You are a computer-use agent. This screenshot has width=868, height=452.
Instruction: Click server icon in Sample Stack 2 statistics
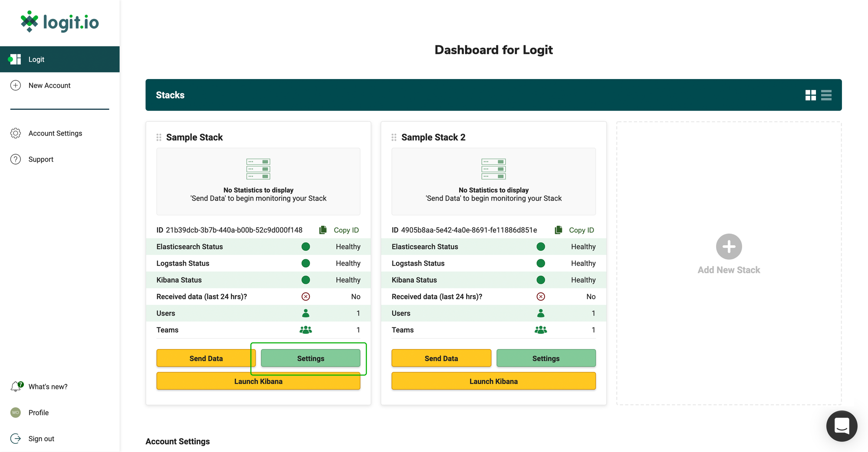point(493,169)
